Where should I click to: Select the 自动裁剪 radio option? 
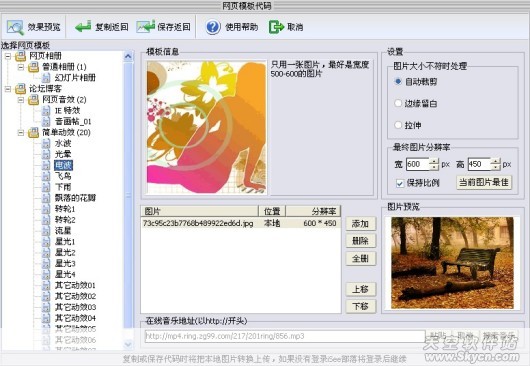398,81
